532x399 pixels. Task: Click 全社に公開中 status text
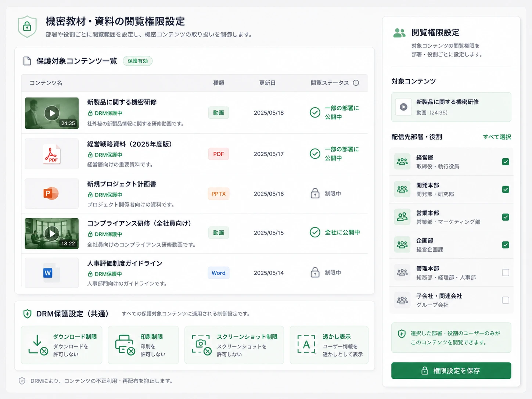(x=342, y=232)
